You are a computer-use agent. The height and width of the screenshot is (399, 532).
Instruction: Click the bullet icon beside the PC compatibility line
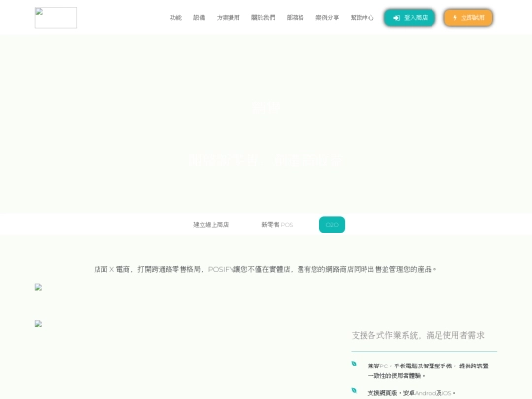[x=354, y=364]
